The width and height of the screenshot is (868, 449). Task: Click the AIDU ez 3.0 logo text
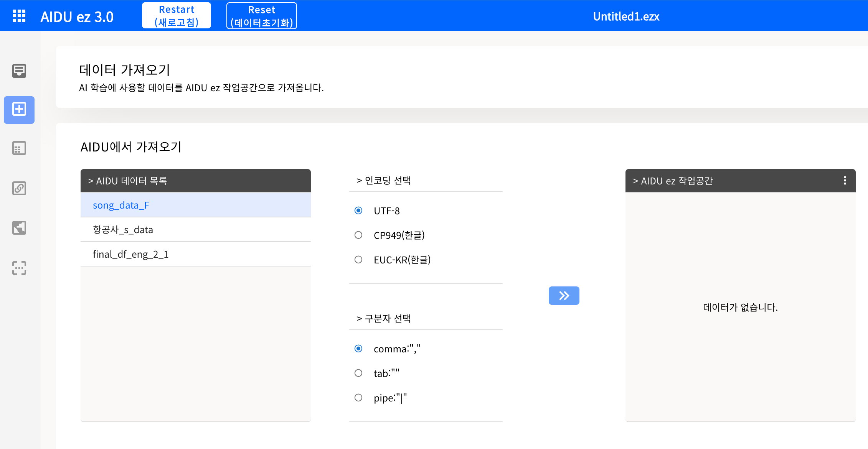(77, 17)
